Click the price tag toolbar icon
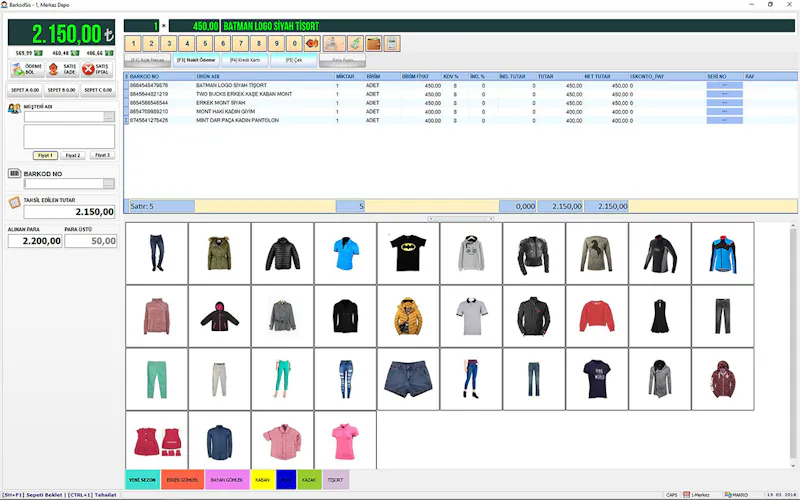Viewport: 800px width, 500px height. (x=355, y=44)
